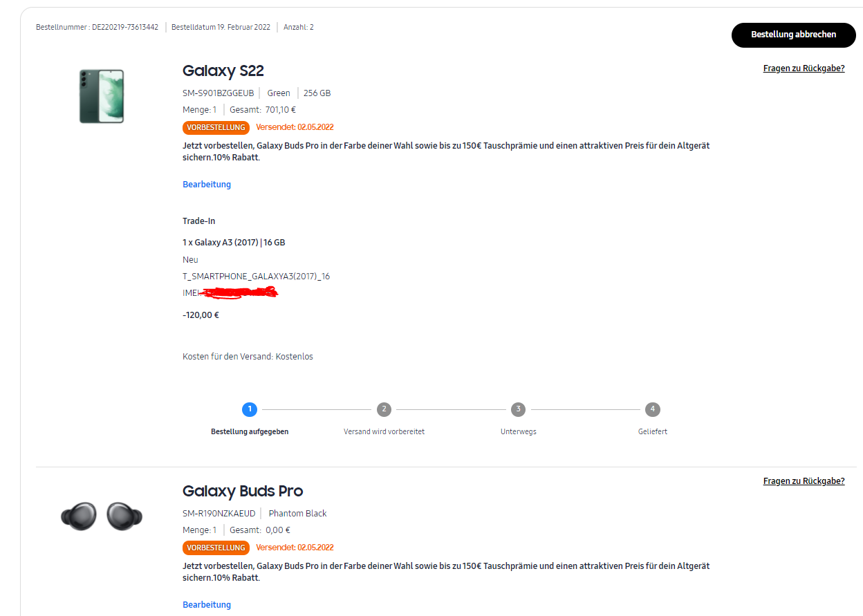
Task: Click the Galaxy Buds Pro product image
Action: (101, 516)
